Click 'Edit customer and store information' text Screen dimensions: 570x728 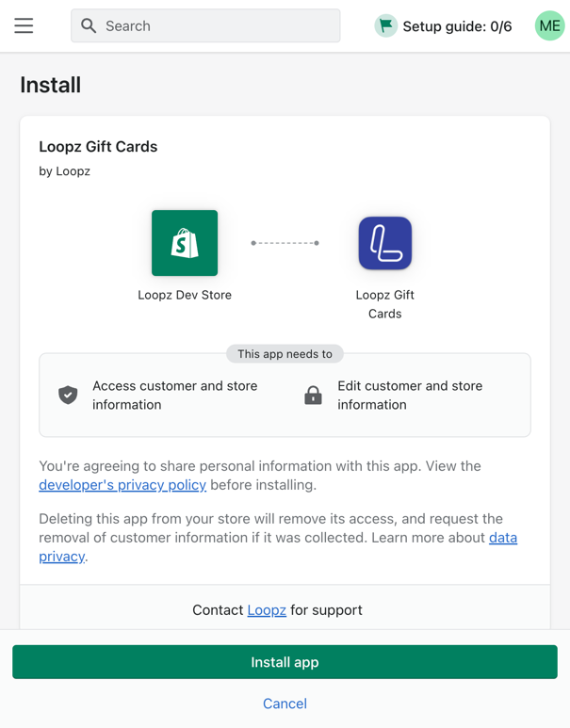click(410, 396)
